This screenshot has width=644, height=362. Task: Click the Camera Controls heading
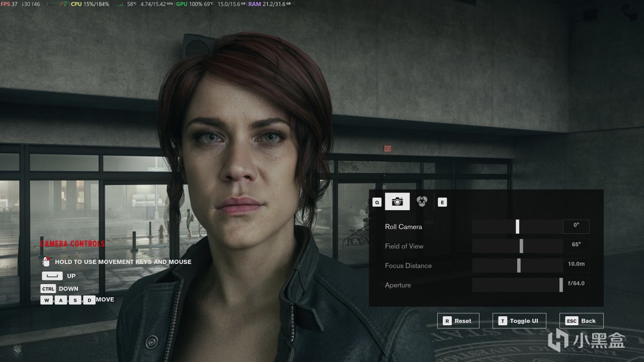point(72,244)
